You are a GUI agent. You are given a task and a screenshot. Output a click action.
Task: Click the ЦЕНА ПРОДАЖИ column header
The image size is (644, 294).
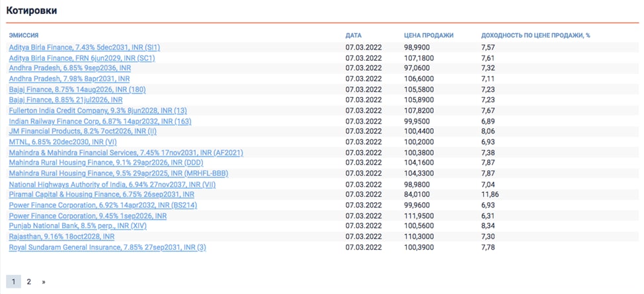pyautogui.click(x=429, y=36)
